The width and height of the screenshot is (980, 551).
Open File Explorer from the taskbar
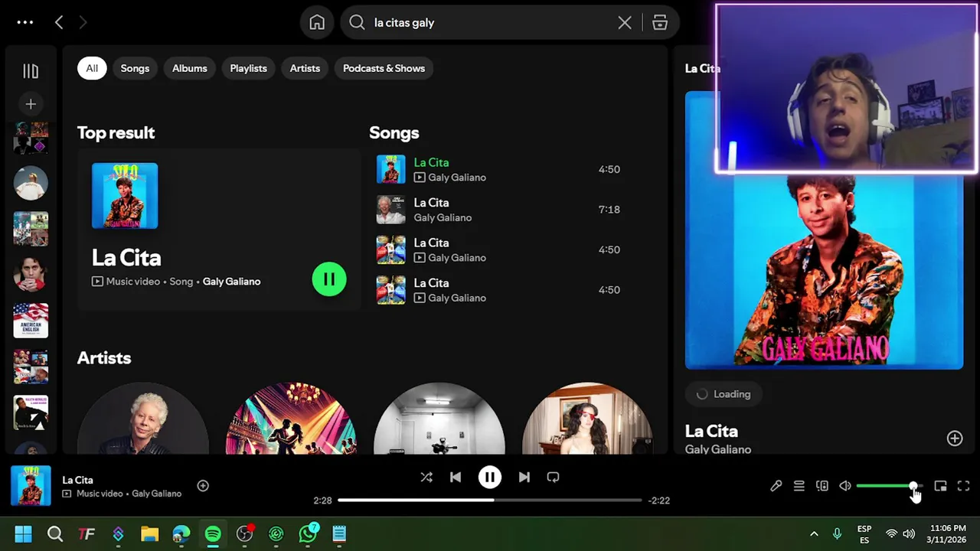pos(149,534)
